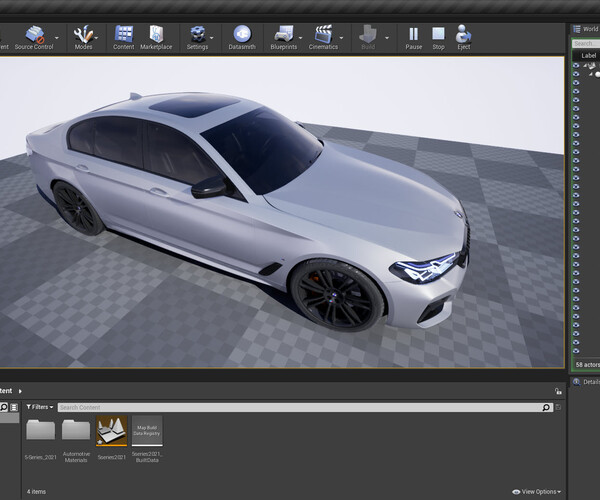Image resolution: width=600 pixels, height=500 pixels.
Task: Sort by the Label column header
Action: click(x=589, y=56)
